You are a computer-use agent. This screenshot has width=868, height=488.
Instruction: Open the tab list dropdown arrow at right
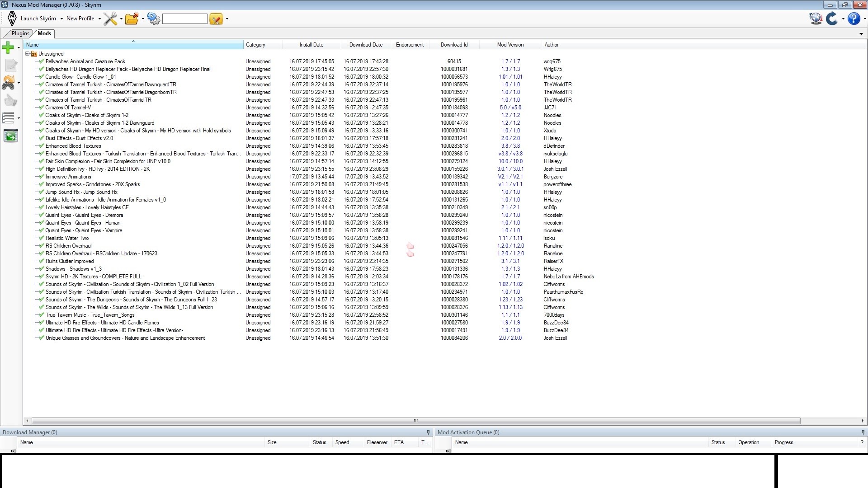861,34
